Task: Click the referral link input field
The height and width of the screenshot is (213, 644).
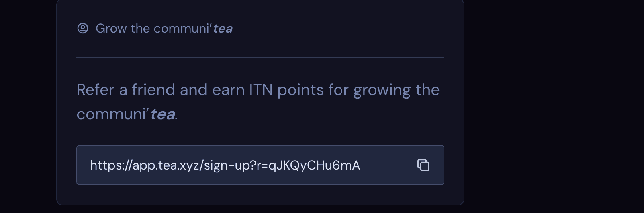Action: tap(260, 165)
